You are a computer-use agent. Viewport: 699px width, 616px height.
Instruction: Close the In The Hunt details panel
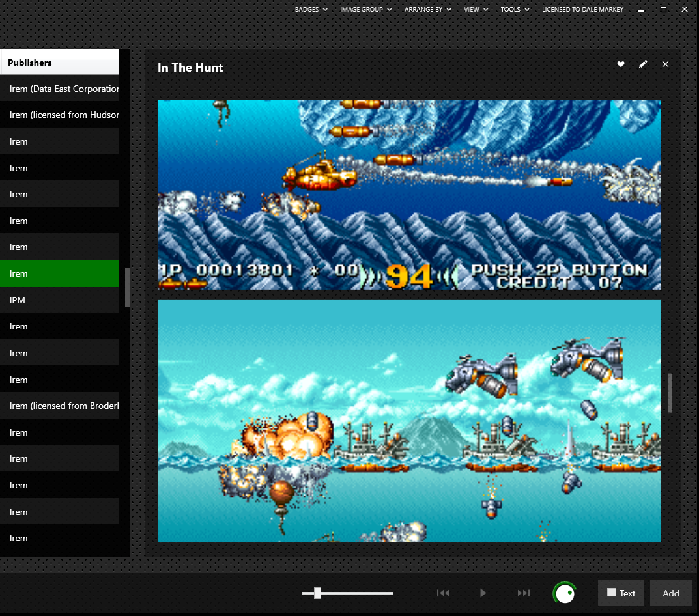(x=665, y=64)
